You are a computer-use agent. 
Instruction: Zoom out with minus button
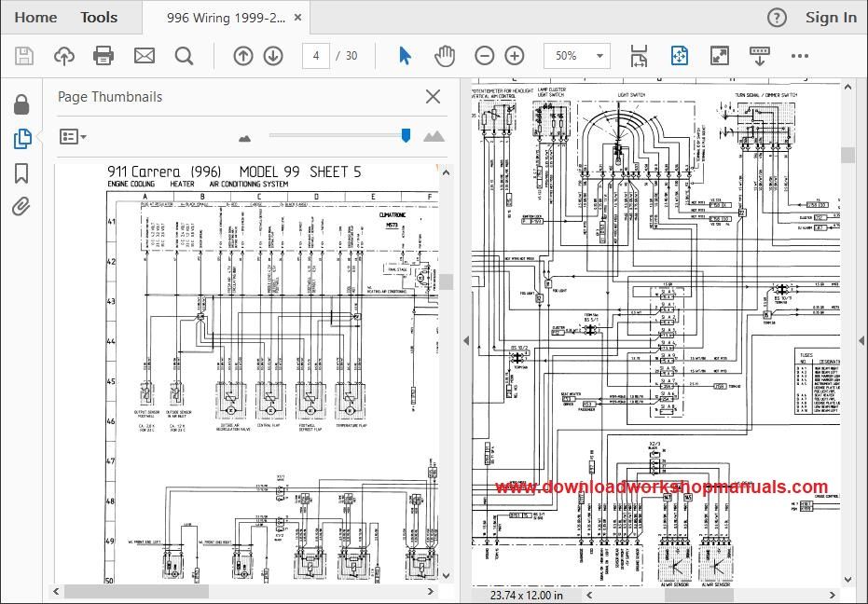(x=485, y=56)
